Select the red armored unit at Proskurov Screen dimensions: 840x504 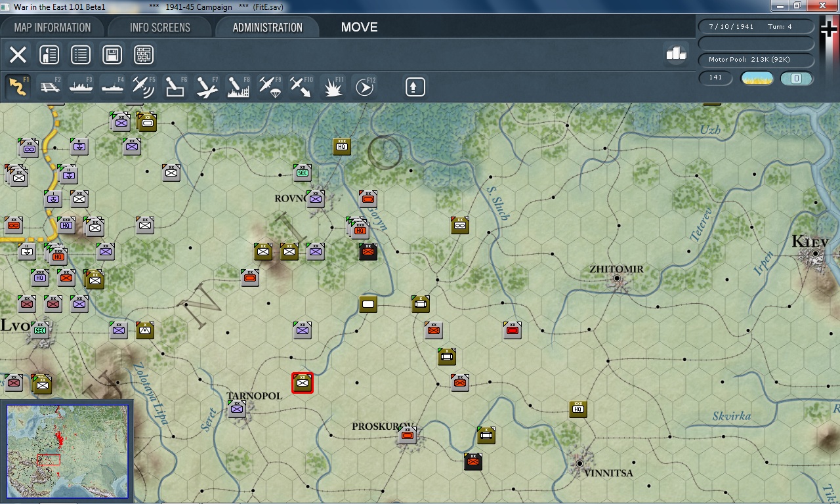tap(408, 434)
